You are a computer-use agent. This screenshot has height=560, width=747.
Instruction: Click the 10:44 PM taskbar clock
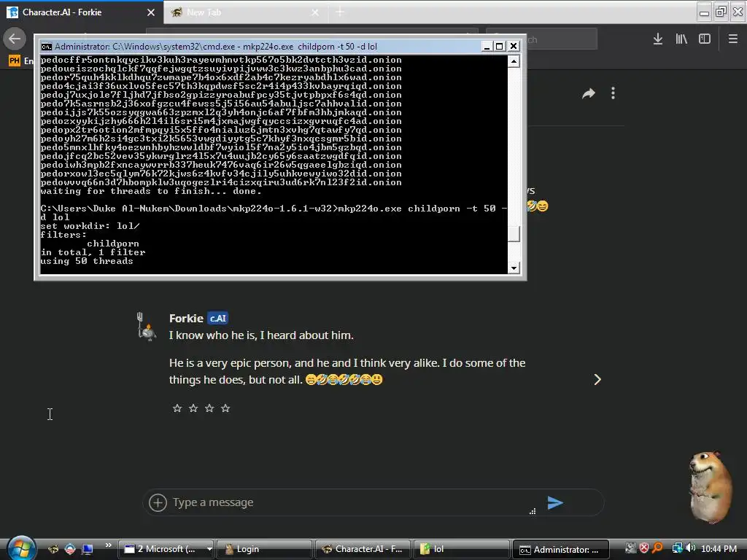pos(719,549)
